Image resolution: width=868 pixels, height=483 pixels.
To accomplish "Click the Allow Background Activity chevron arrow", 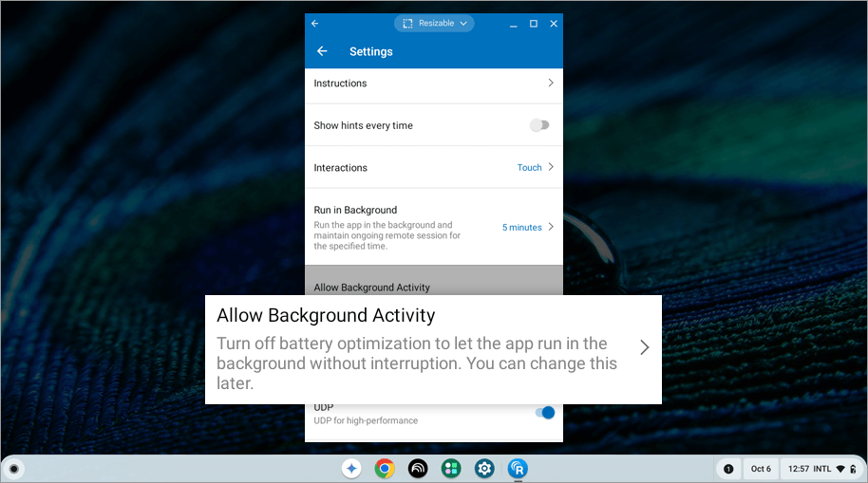I will [x=644, y=347].
